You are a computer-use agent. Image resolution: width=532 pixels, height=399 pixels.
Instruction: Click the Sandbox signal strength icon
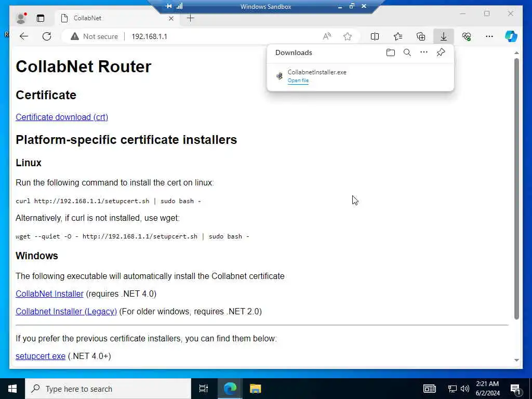pos(179,6)
